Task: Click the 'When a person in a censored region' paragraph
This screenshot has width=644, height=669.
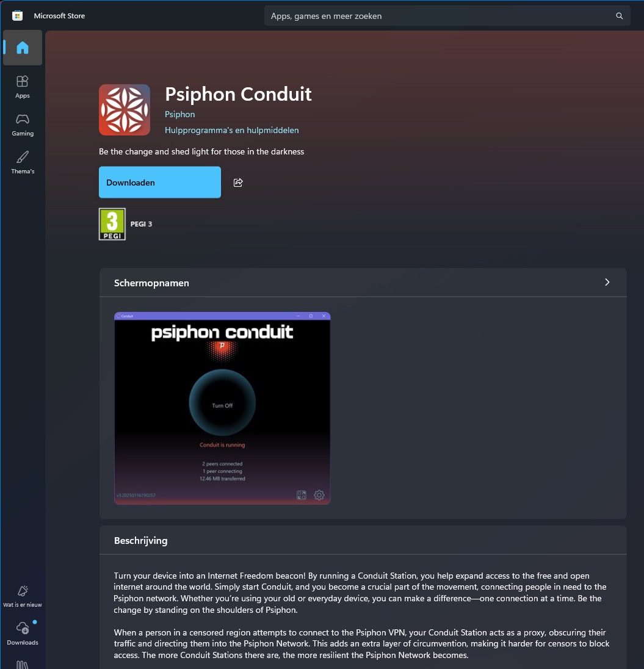Action: click(x=361, y=643)
